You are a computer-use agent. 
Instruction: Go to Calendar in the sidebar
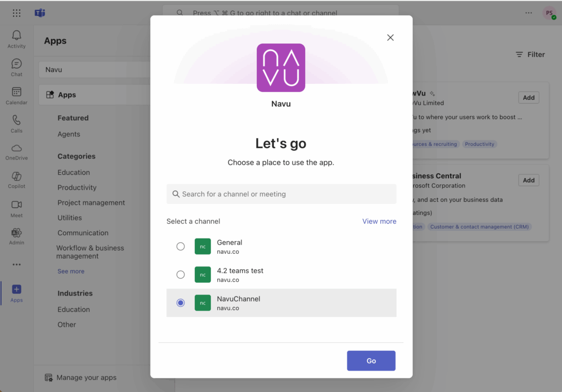(16, 93)
